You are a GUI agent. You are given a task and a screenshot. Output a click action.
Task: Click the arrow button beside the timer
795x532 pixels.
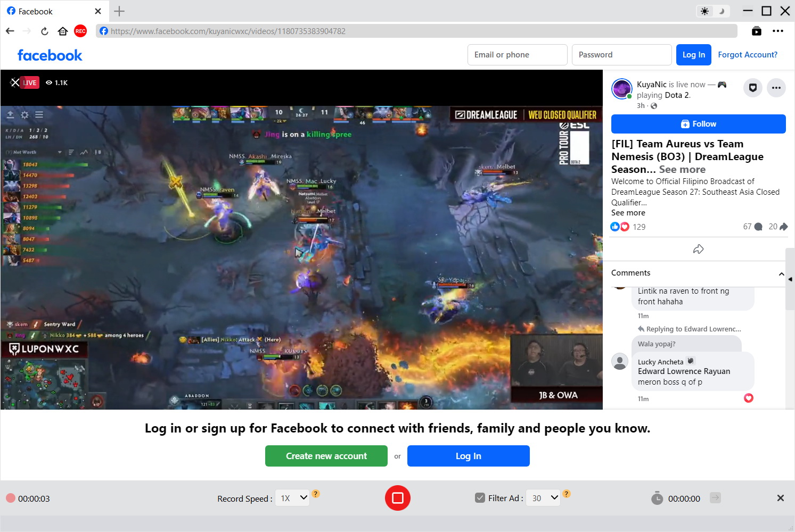tap(715, 498)
